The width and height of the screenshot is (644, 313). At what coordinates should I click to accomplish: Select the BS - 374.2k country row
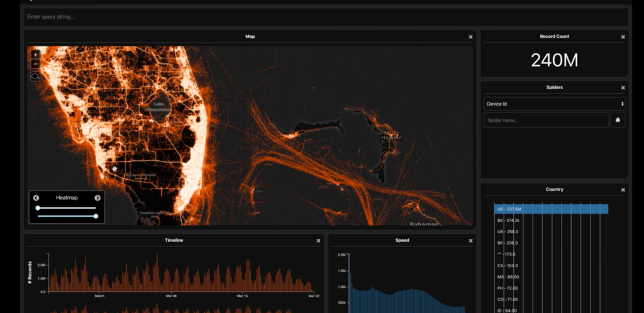coord(508,220)
